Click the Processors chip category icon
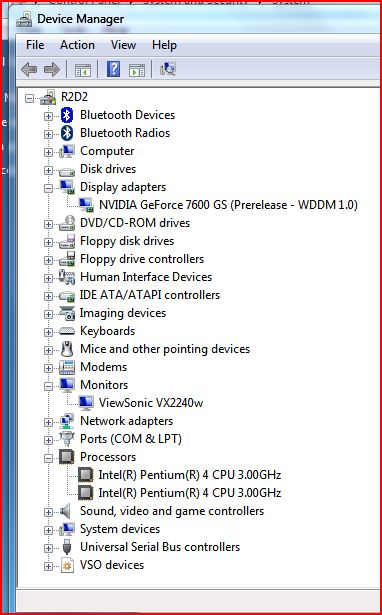This screenshot has width=382, height=615. point(67,457)
